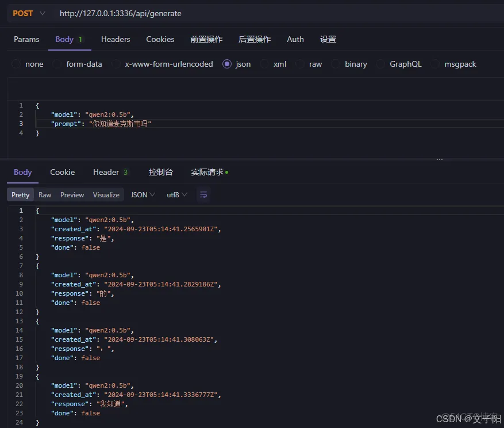Open the 设置 tab
The image size is (504, 428).
328,39
